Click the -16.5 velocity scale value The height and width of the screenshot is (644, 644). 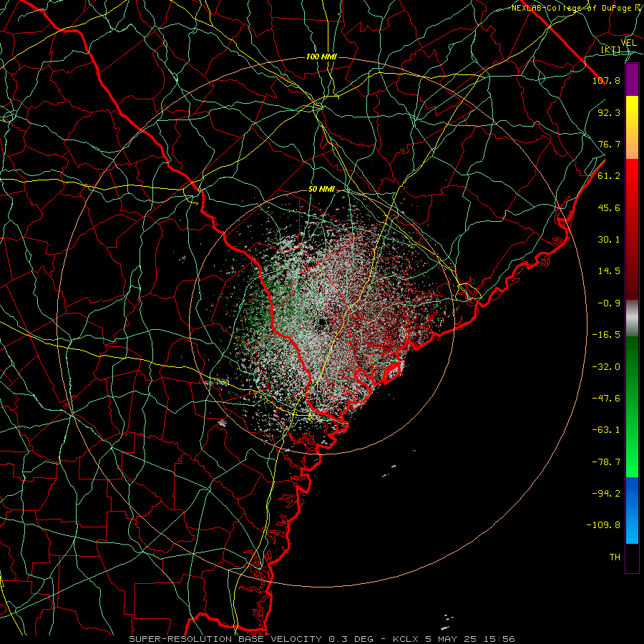click(606, 335)
